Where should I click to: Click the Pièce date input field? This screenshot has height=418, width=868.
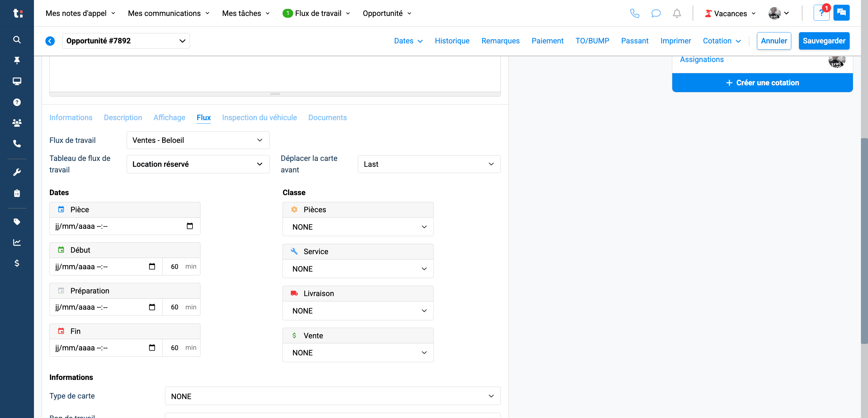pos(125,226)
